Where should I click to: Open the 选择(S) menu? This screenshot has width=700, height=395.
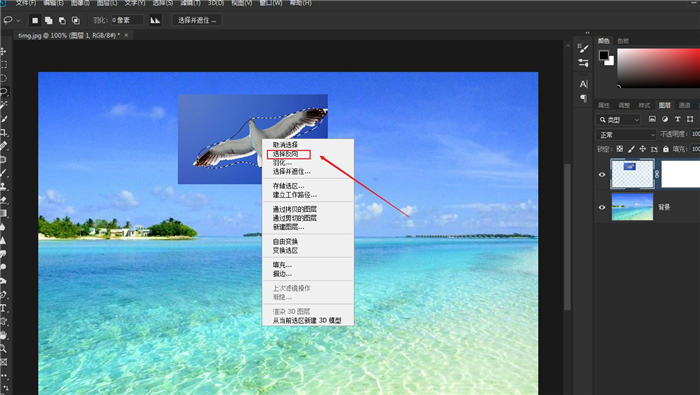162,3
